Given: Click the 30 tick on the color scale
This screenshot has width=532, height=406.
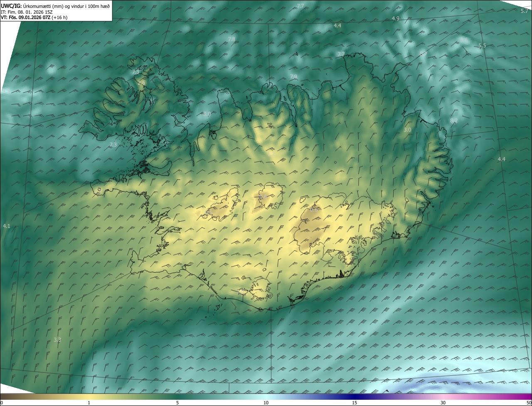Looking at the screenshot, I should 443,403.
